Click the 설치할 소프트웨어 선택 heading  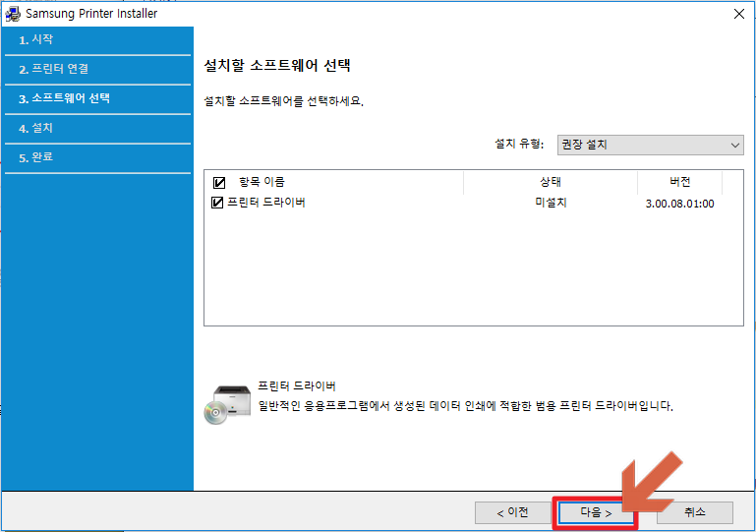coord(277,65)
